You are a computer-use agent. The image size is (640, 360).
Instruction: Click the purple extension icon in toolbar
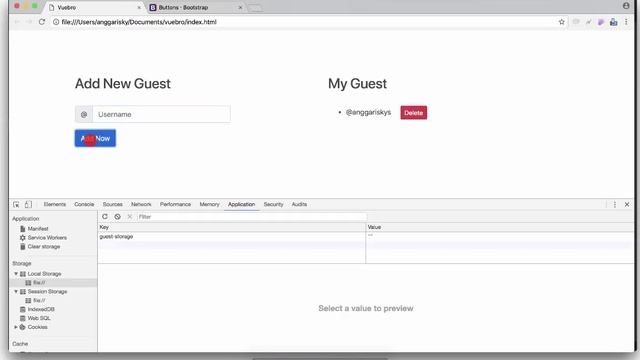[x=601, y=22]
